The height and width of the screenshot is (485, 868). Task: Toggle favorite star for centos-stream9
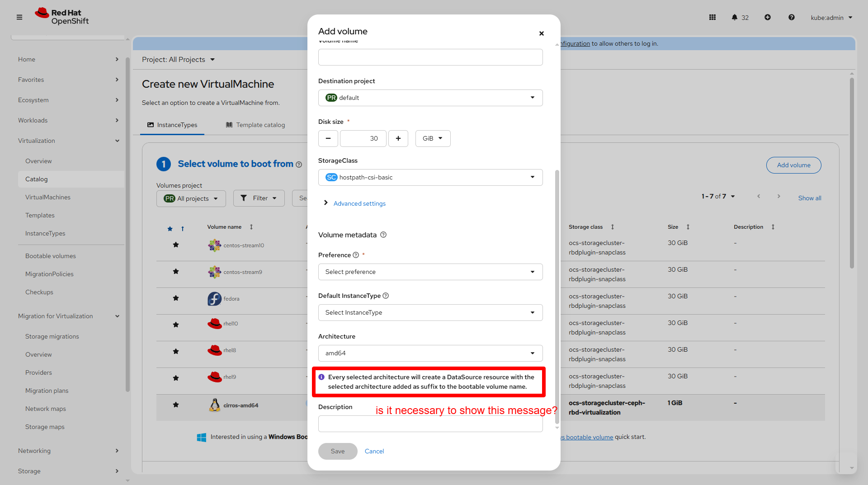[176, 272]
